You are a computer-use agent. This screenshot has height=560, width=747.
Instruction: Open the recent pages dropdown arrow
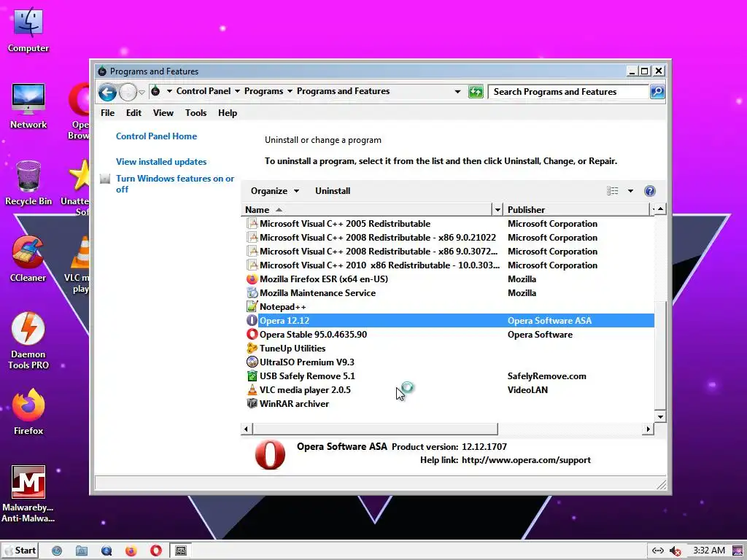tap(142, 93)
